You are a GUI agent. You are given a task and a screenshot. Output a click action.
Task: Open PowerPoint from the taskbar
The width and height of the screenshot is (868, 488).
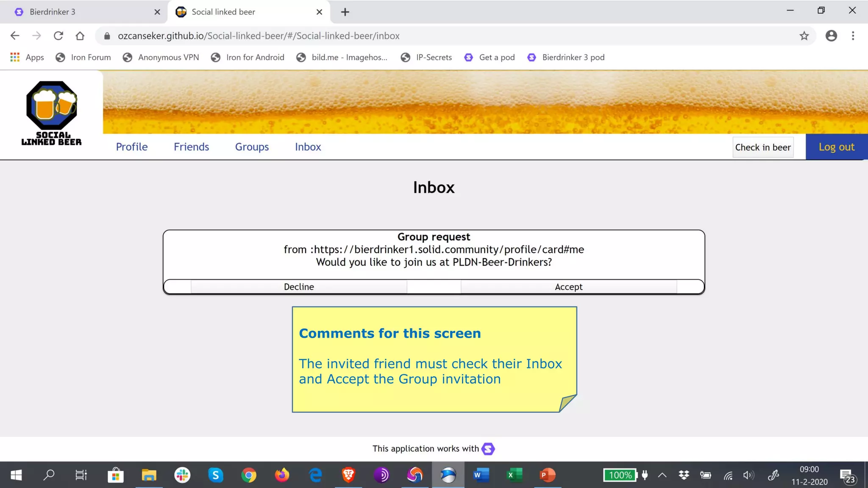point(548,475)
